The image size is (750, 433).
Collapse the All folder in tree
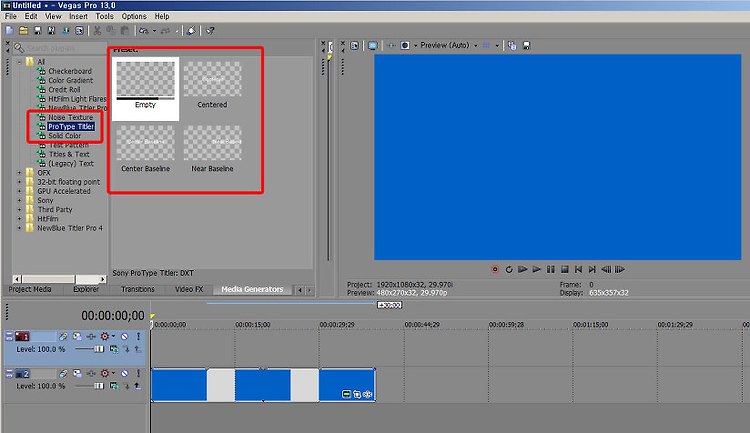coord(20,62)
